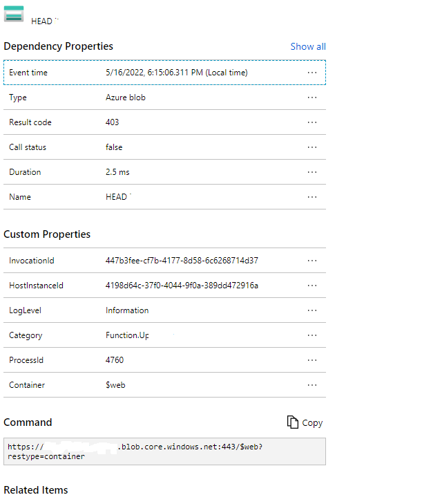Select the HostInstanceId GUID value
The width and height of the screenshot is (422, 504).
point(182,286)
